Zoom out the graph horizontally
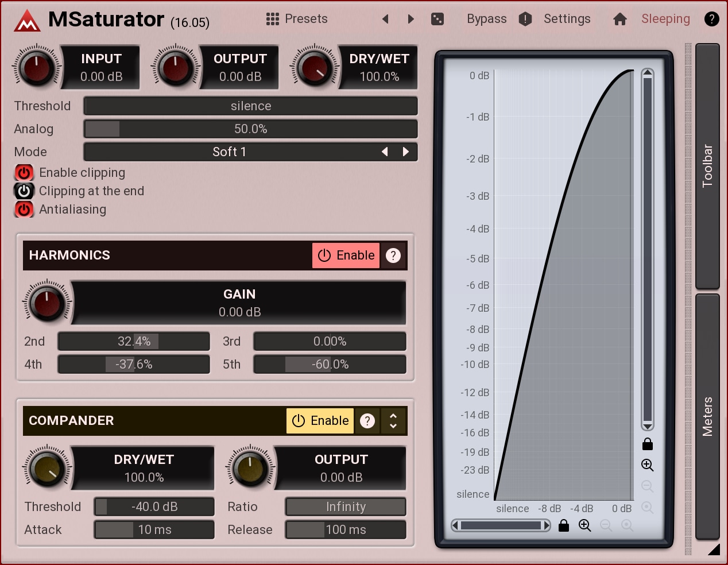Viewport: 728px width, 565px height. click(606, 525)
